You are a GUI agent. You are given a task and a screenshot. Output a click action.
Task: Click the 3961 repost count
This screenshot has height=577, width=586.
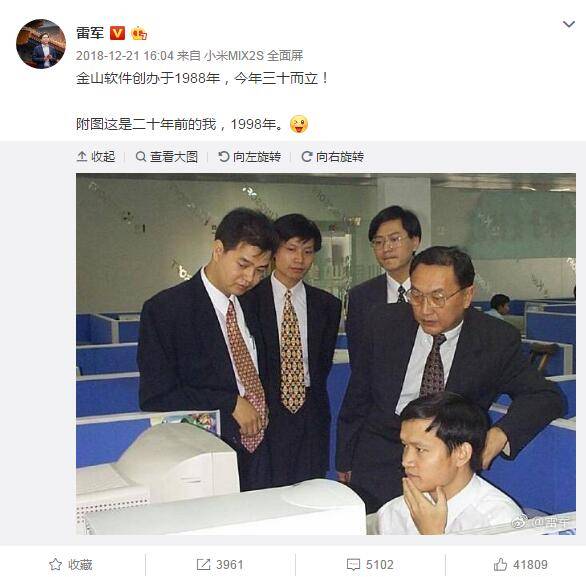(229, 564)
